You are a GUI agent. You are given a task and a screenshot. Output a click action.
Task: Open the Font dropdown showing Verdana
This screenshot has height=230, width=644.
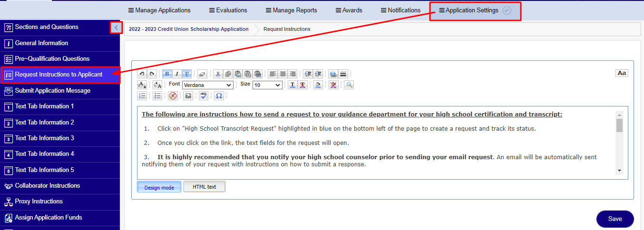208,85
